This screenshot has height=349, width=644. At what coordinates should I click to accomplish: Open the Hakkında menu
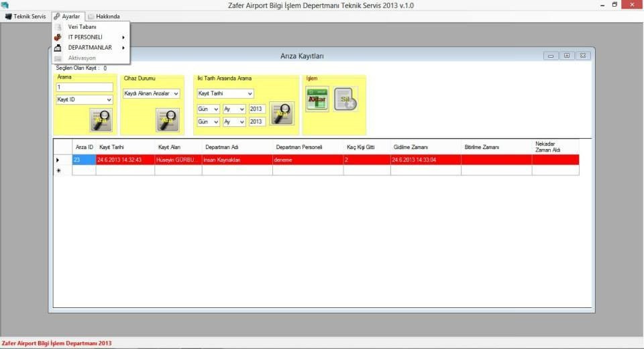click(104, 16)
